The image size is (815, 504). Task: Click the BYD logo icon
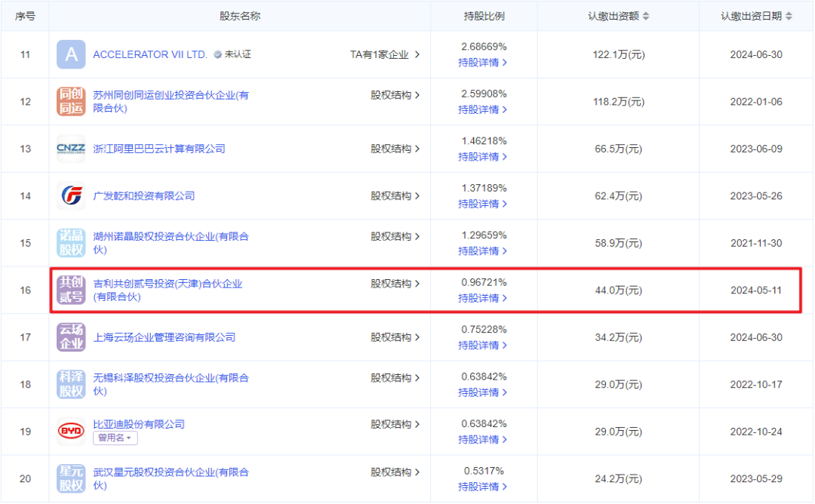click(71, 432)
